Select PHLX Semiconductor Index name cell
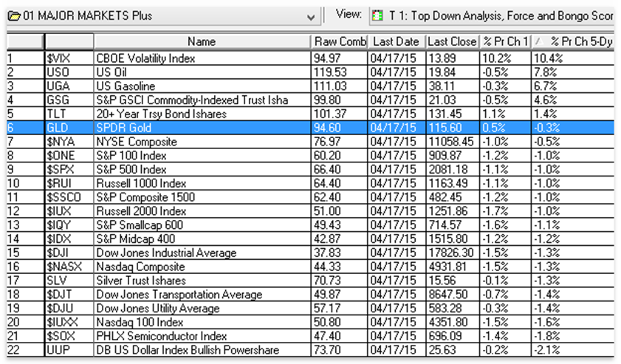 point(202,336)
